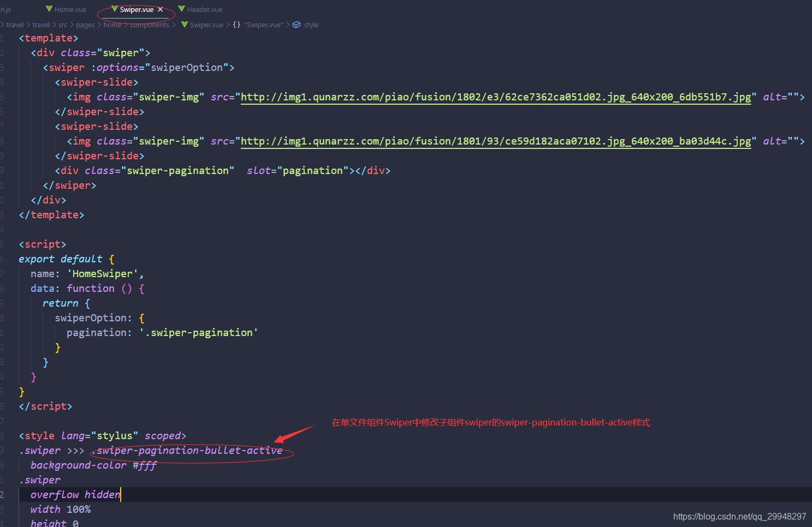The image size is (812, 527).
Task: Click the data: function () line
Action: coord(87,288)
